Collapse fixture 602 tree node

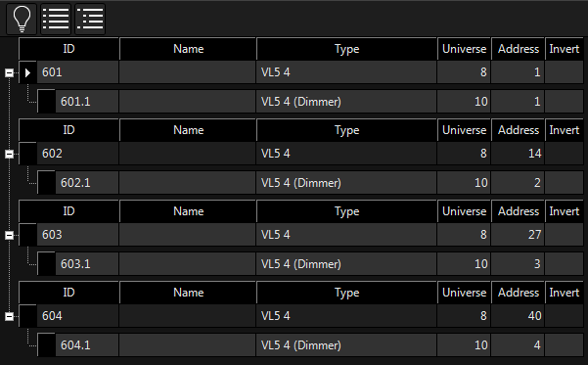click(10, 154)
